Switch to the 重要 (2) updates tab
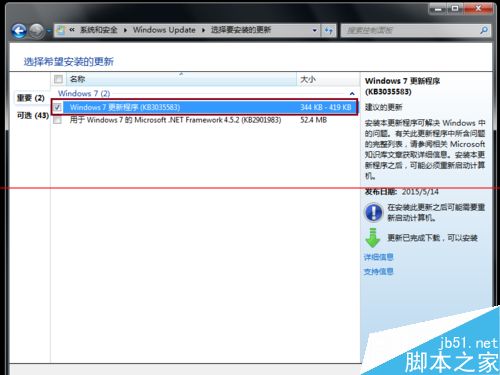 coord(31,98)
